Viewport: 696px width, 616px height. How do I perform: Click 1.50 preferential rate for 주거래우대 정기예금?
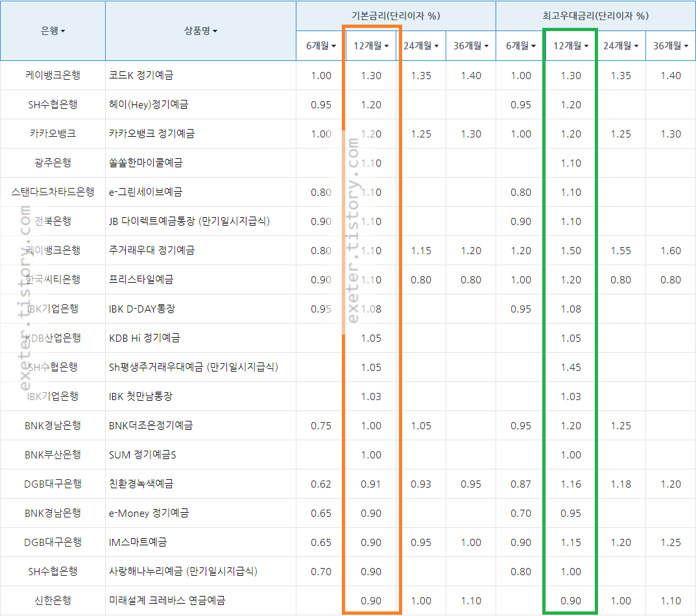(x=571, y=251)
